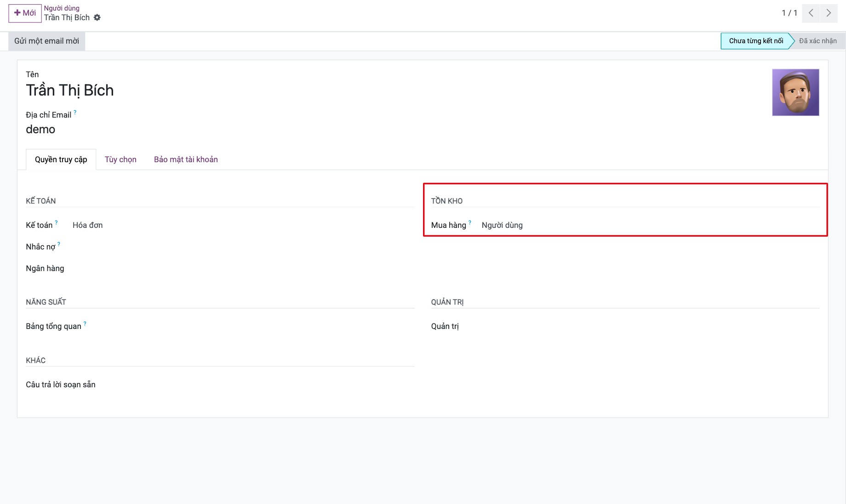Click Gửi một email mời button
This screenshot has width=846, height=504.
tap(46, 41)
